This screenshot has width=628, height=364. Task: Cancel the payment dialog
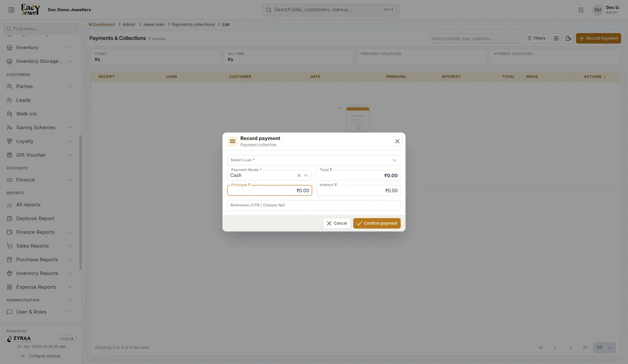[337, 223]
